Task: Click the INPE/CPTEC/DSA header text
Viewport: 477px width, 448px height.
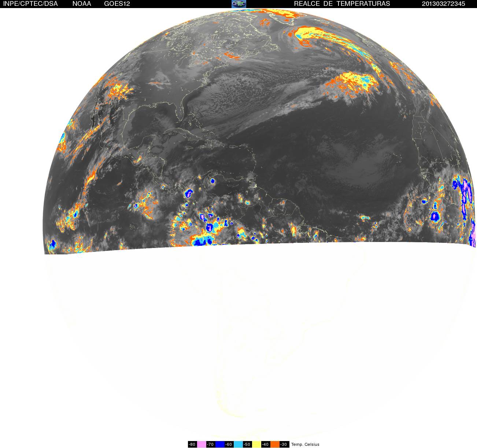Action: (30, 4)
